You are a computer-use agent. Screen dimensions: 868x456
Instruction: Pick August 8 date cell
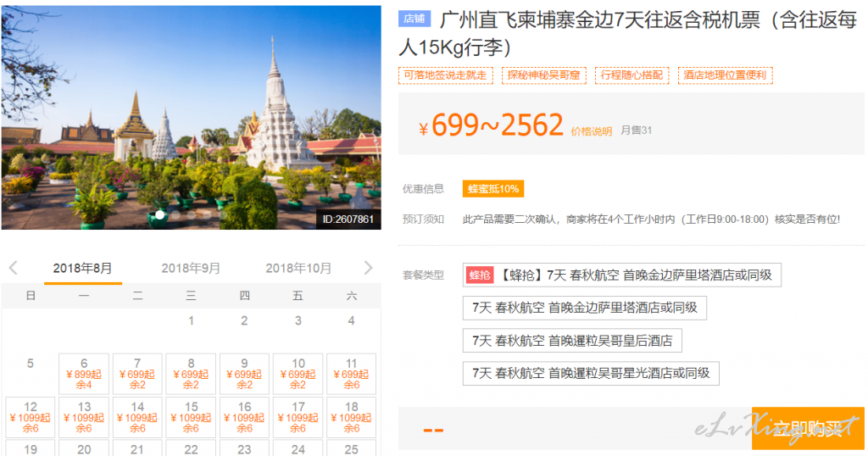[x=191, y=374]
